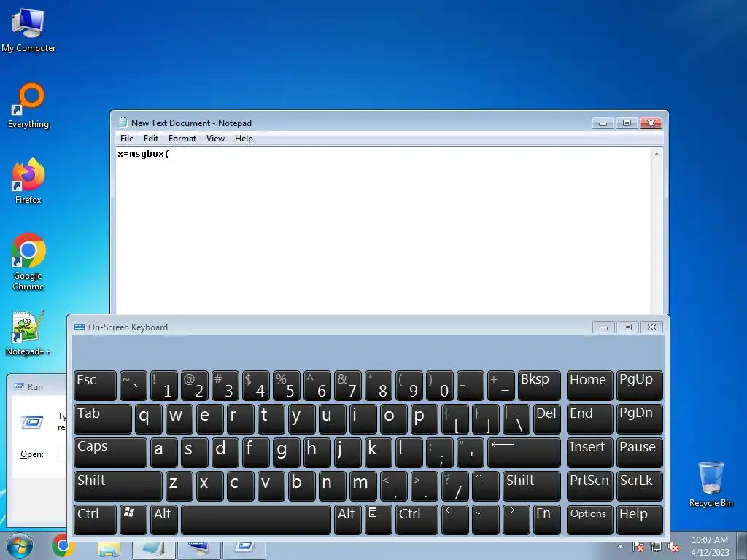
Task: Open the Edit menu in Notepad
Action: pos(150,139)
